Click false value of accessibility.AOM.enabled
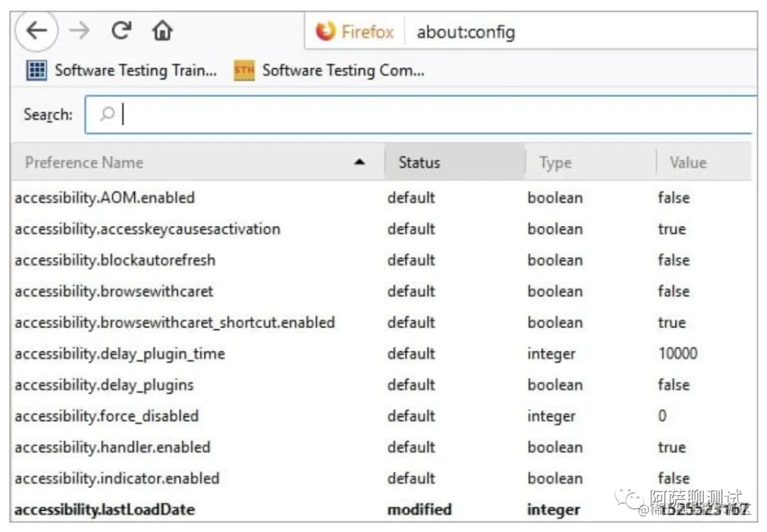The width and height of the screenshot is (767, 532). coord(673,197)
